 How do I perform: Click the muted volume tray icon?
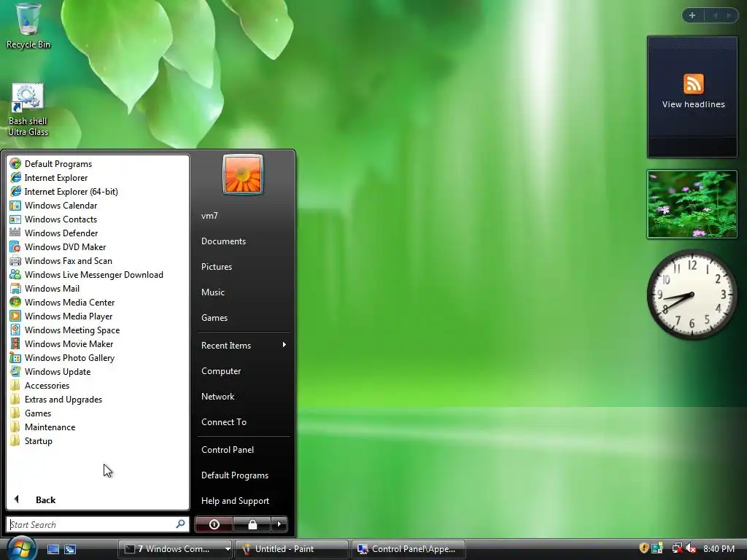pyautogui.click(x=692, y=548)
